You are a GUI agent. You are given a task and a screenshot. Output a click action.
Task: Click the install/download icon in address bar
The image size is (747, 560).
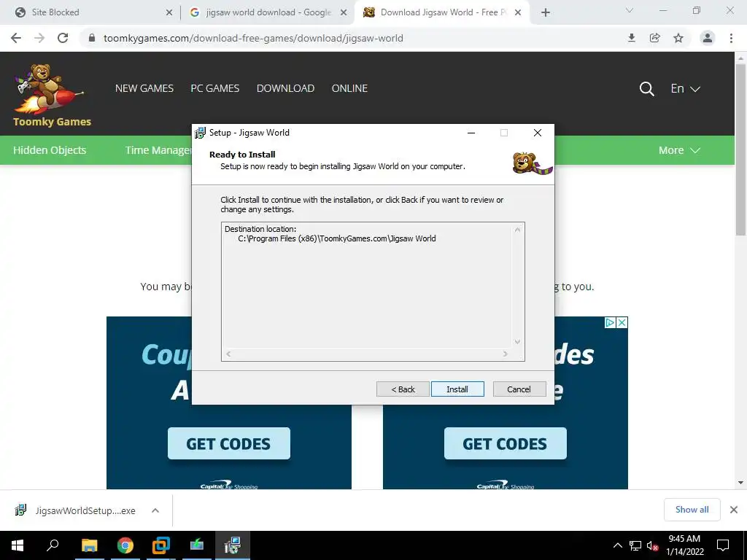coord(632,38)
